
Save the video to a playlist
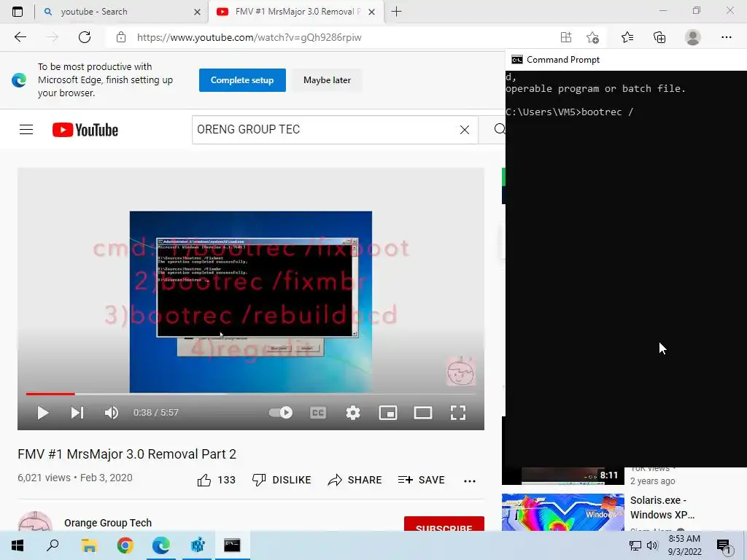[x=421, y=480]
